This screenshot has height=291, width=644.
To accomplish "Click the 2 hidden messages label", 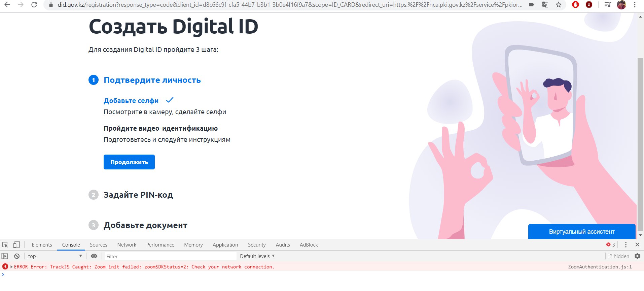I will [x=619, y=256].
